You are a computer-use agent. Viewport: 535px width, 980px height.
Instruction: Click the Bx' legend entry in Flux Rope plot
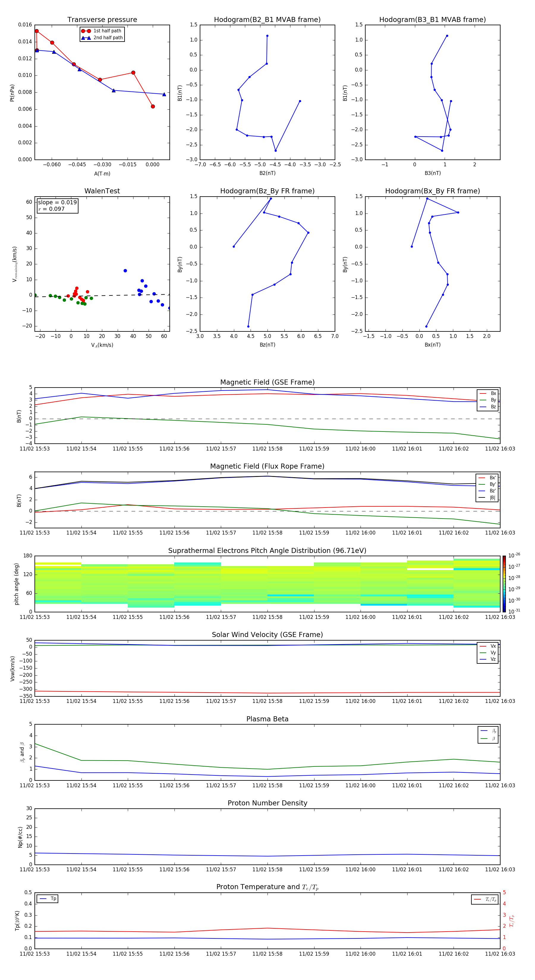pyautogui.click(x=487, y=478)
